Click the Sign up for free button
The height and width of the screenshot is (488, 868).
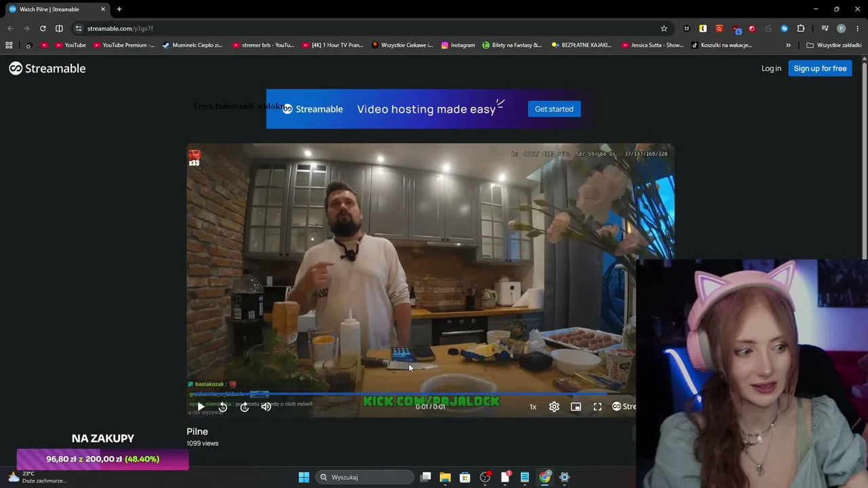pyautogui.click(x=820, y=68)
